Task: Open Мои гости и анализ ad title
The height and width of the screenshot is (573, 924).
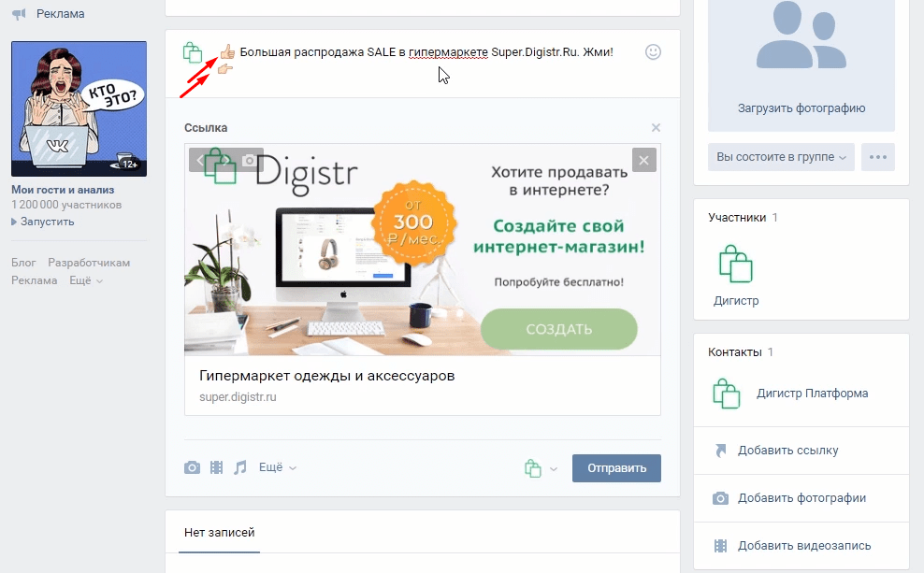Action: (x=63, y=190)
